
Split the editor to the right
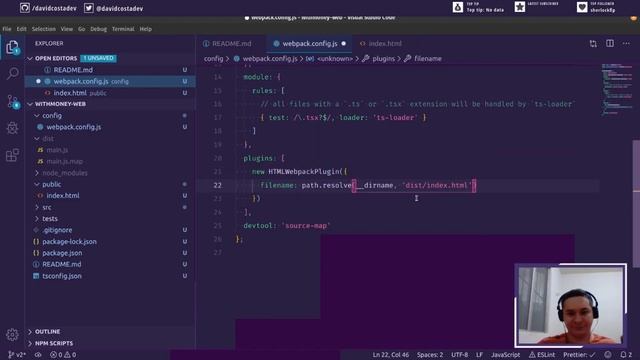[610, 43]
